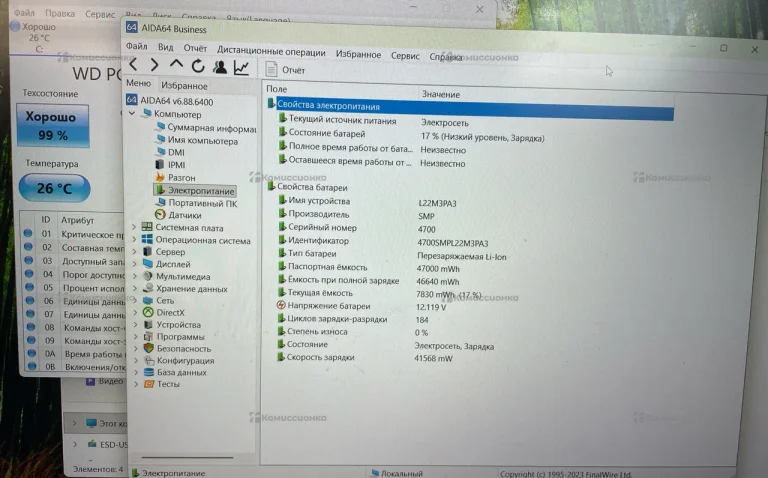Click the Тесты tree icon
Screen dimensions: 768x478
[x=149, y=384]
